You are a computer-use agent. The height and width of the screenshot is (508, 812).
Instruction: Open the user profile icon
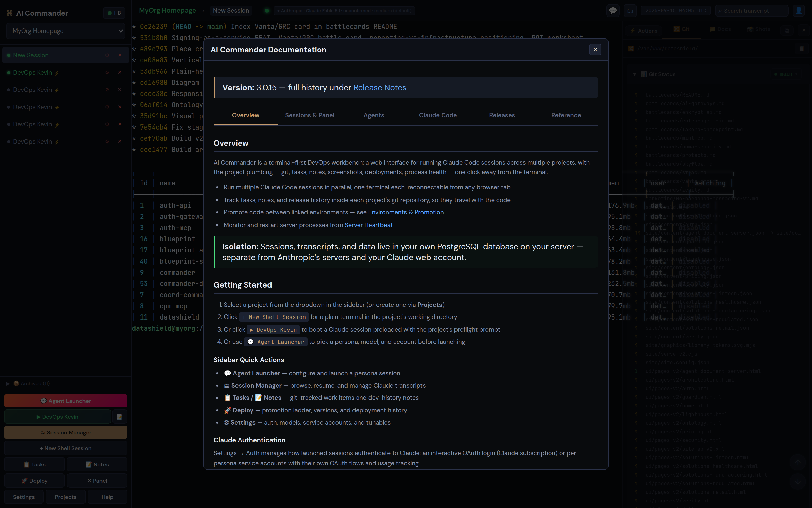(x=799, y=11)
